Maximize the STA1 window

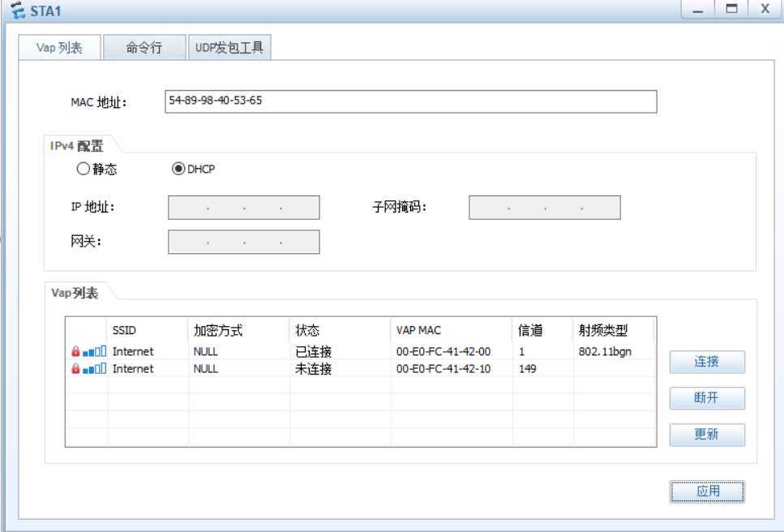click(x=731, y=9)
